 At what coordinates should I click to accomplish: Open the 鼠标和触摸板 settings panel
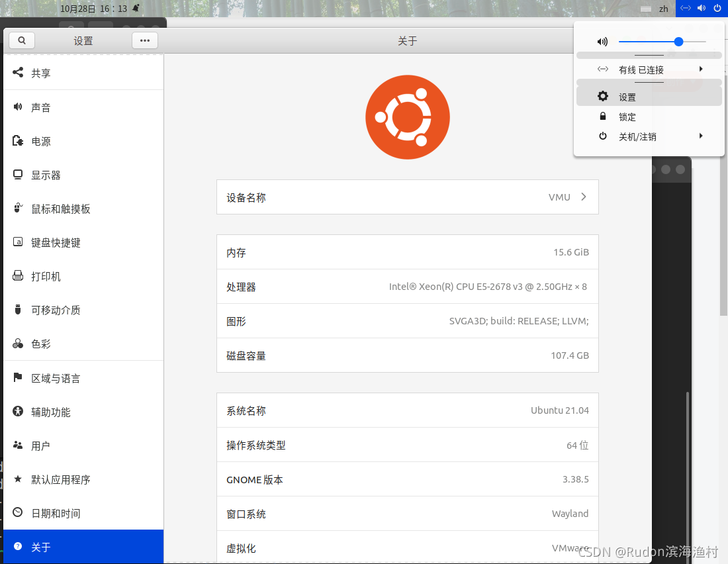pyautogui.click(x=83, y=209)
